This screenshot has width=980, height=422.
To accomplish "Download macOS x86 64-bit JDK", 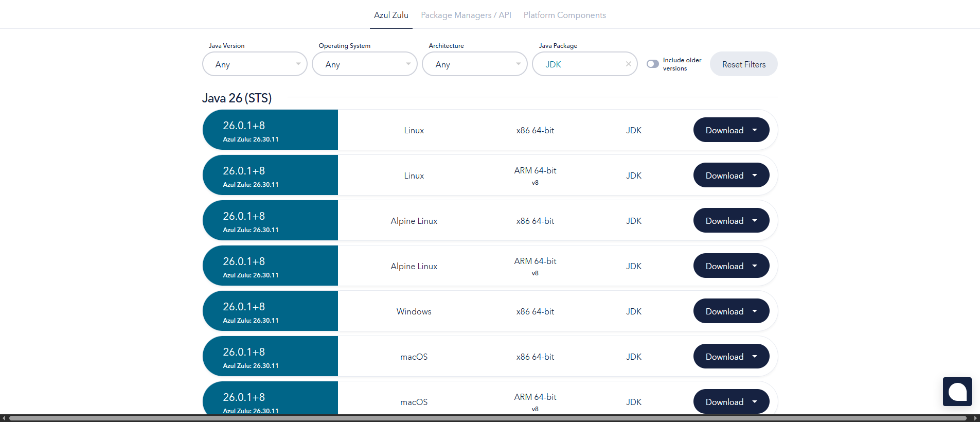I will point(732,356).
